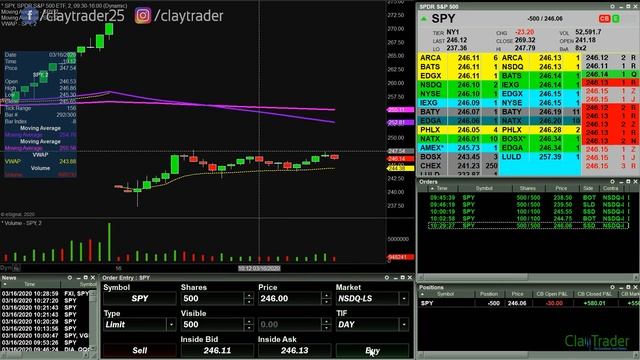Screen dimensions: 640x360
Task: Increase Price with the up stepper
Action: [x=326, y=295]
